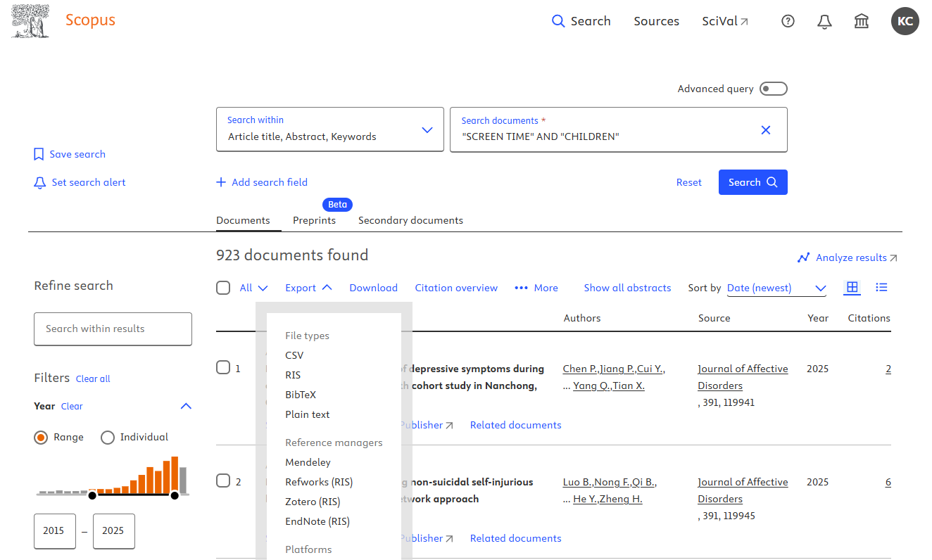Click the Reset link
This screenshot has height=560, width=932.
click(689, 182)
